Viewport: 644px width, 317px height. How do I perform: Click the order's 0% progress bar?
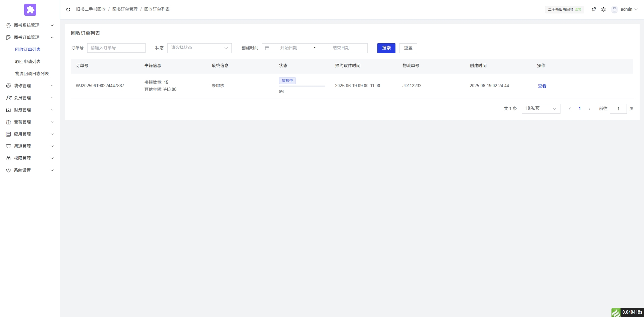pos(302,86)
